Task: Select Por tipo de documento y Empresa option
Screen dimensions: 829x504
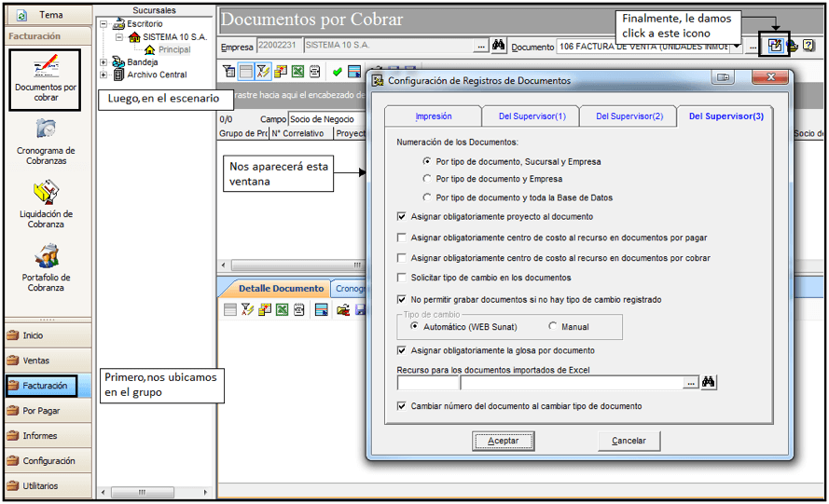Action: pyautogui.click(x=427, y=179)
